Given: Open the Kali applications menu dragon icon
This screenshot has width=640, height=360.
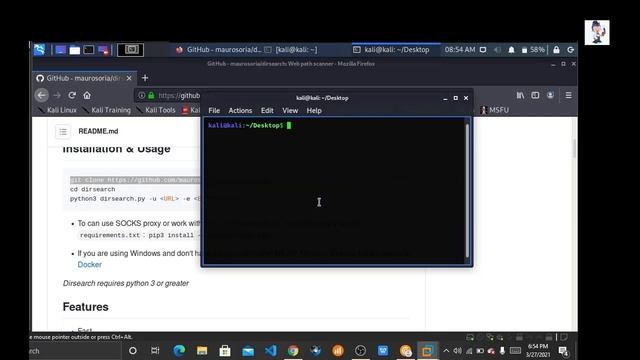Looking at the screenshot, I should 40,50.
